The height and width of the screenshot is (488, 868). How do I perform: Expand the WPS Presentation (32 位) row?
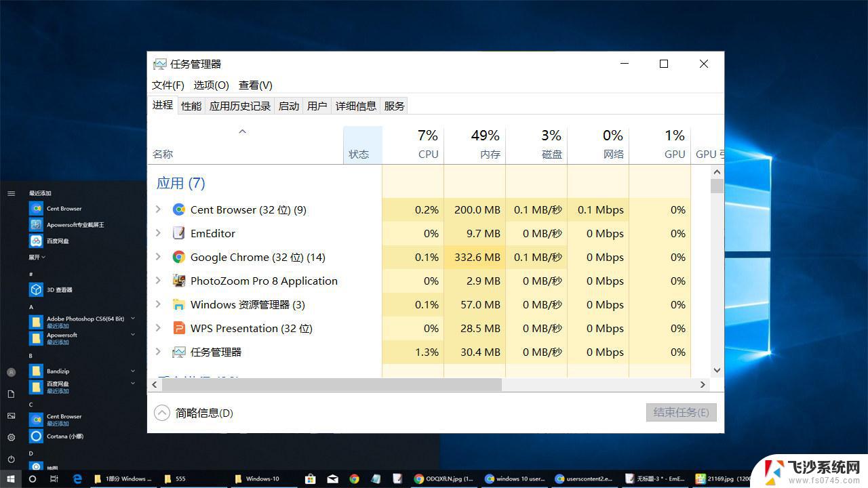158,328
